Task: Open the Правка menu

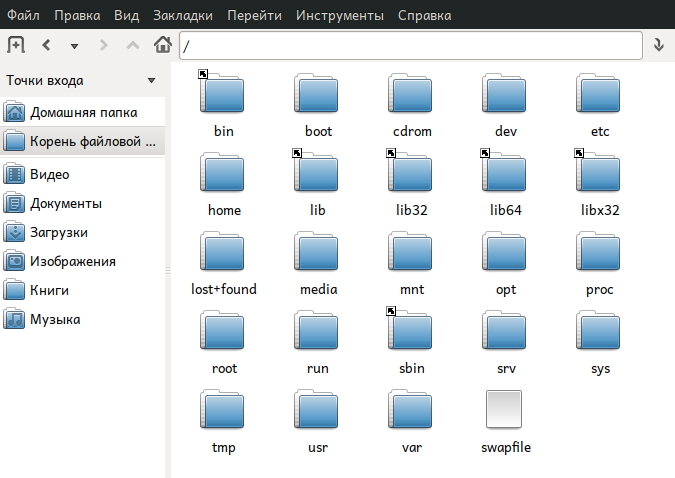Action: pyautogui.click(x=77, y=15)
